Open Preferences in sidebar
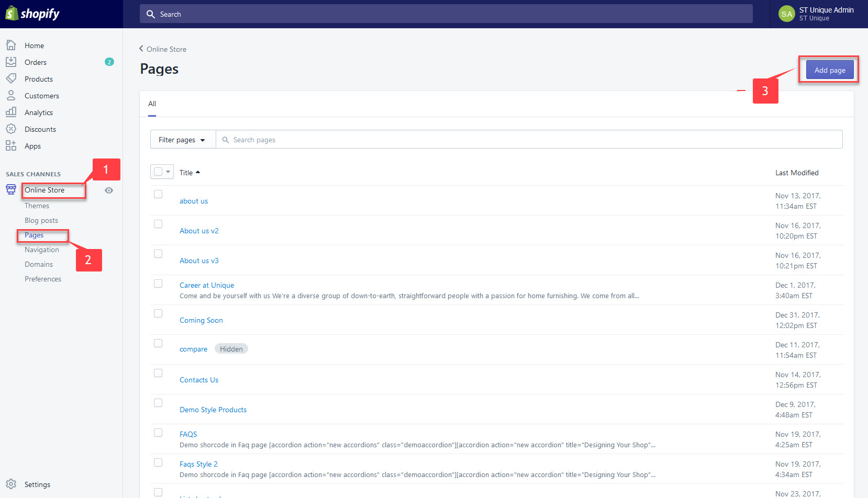 coord(43,279)
